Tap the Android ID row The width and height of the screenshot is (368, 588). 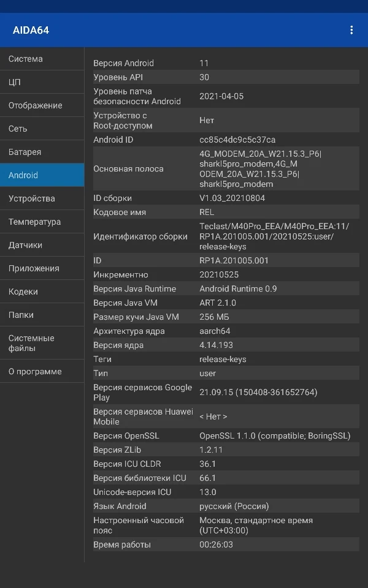(x=226, y=140)
